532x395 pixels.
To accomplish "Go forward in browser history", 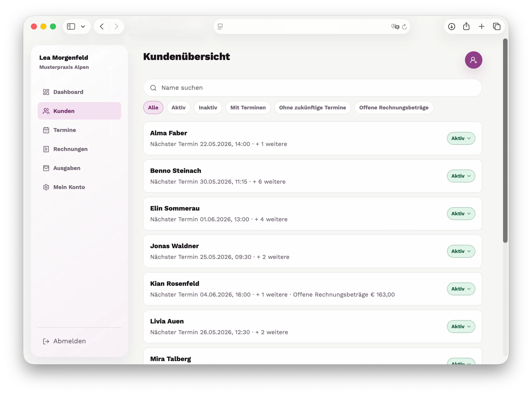I will tap(116, 26).
